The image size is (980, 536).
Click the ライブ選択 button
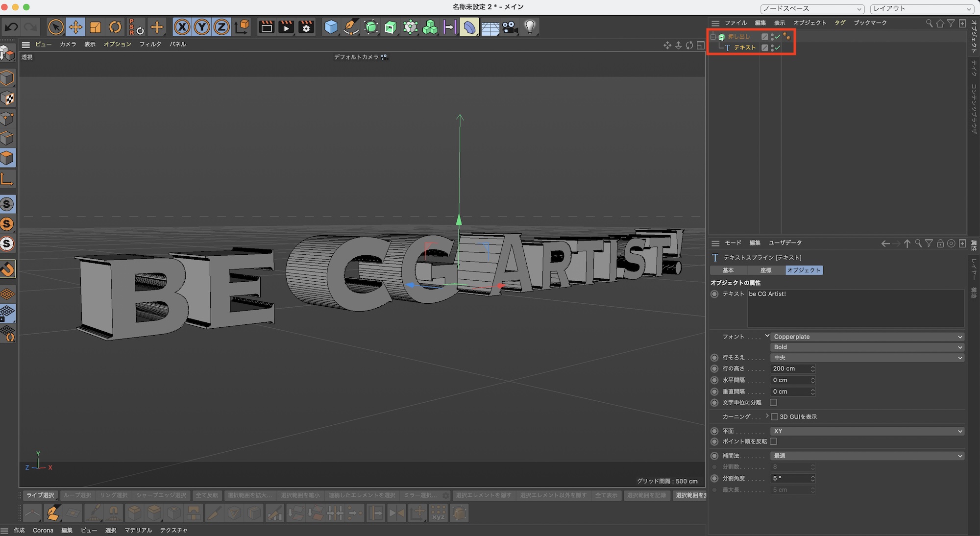point(40,495)
